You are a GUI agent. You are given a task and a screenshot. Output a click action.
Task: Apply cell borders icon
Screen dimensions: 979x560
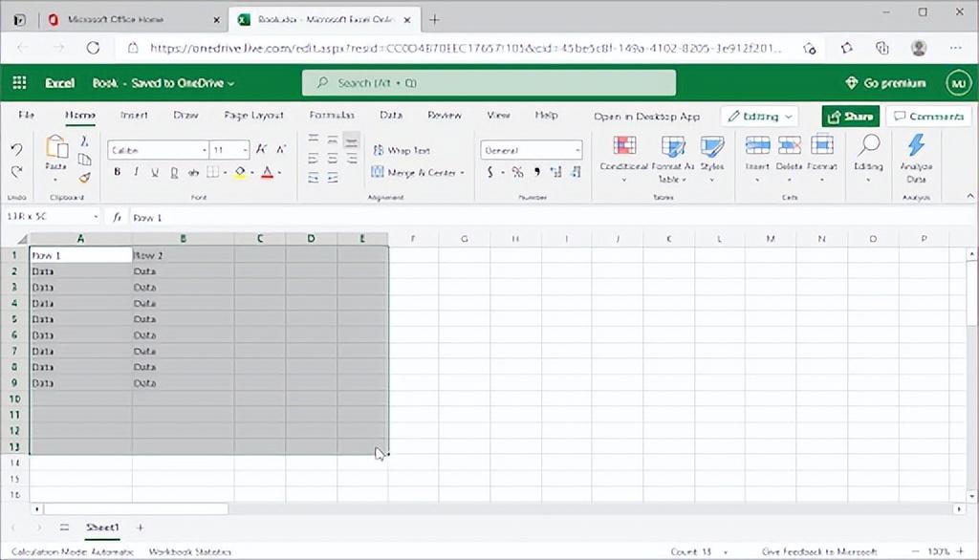point(213,172)
